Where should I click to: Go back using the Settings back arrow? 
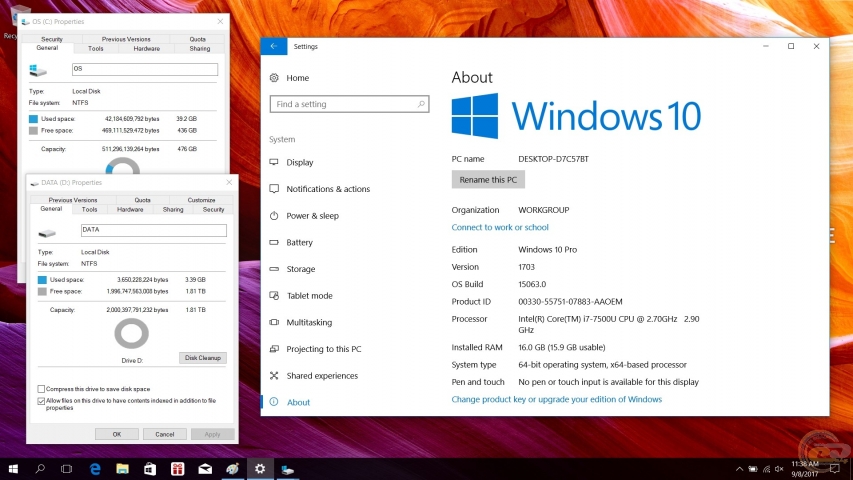[274, 46]
